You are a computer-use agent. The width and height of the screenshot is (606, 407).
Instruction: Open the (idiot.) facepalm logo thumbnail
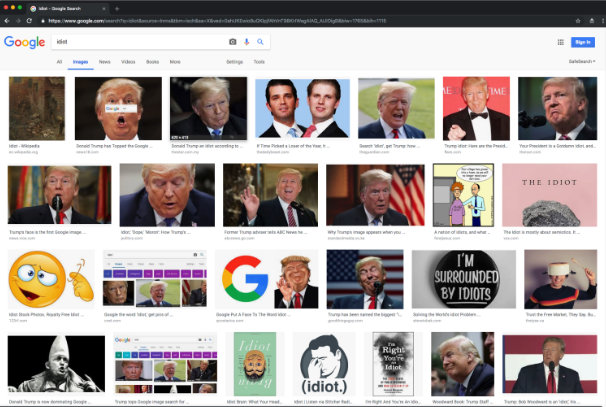pyautogui.click(x=323, y=364)
